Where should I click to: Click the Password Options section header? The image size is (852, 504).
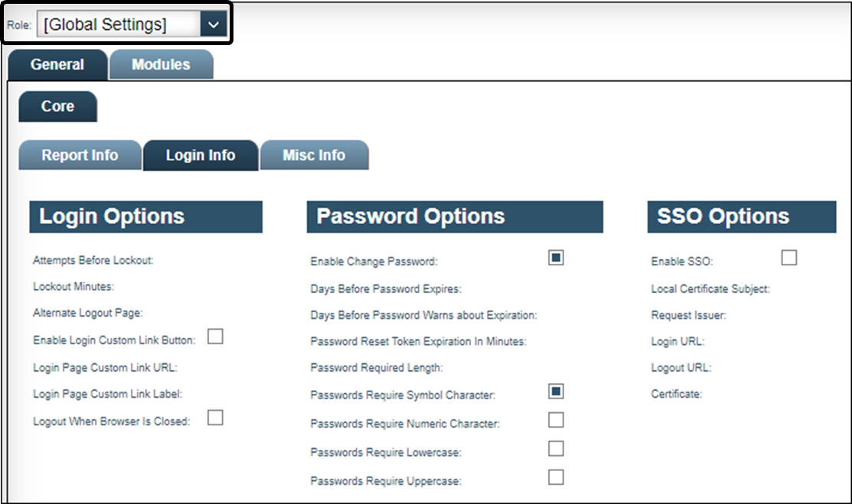(455, 216)
